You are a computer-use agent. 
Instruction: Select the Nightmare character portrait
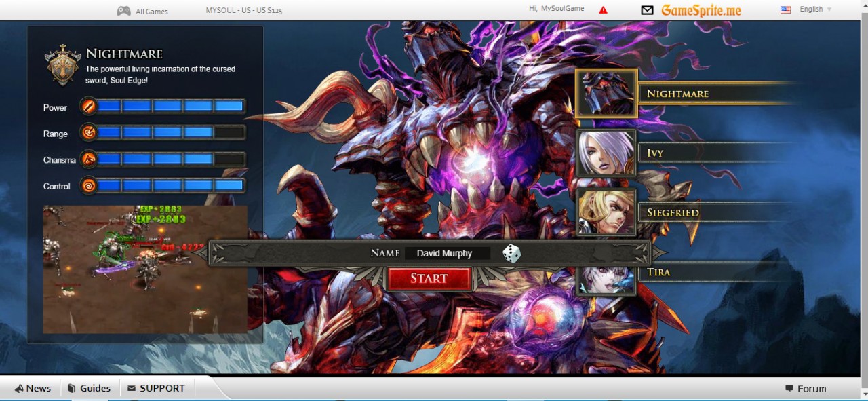coord(606,94)
